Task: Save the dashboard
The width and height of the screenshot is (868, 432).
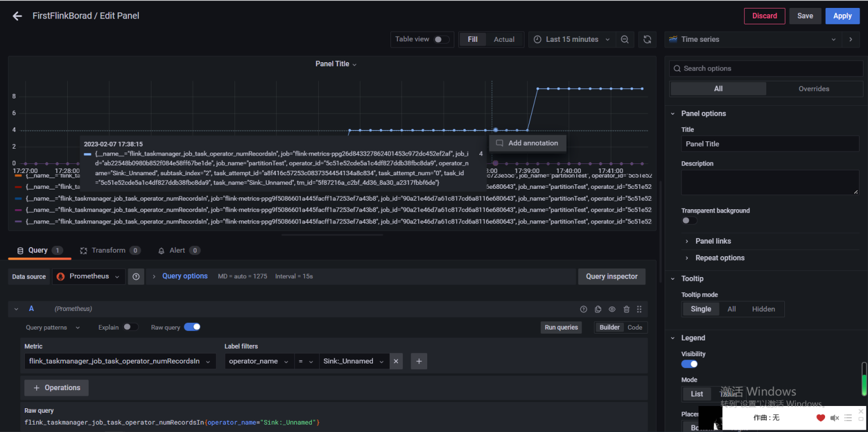Action: pos(805,16)
